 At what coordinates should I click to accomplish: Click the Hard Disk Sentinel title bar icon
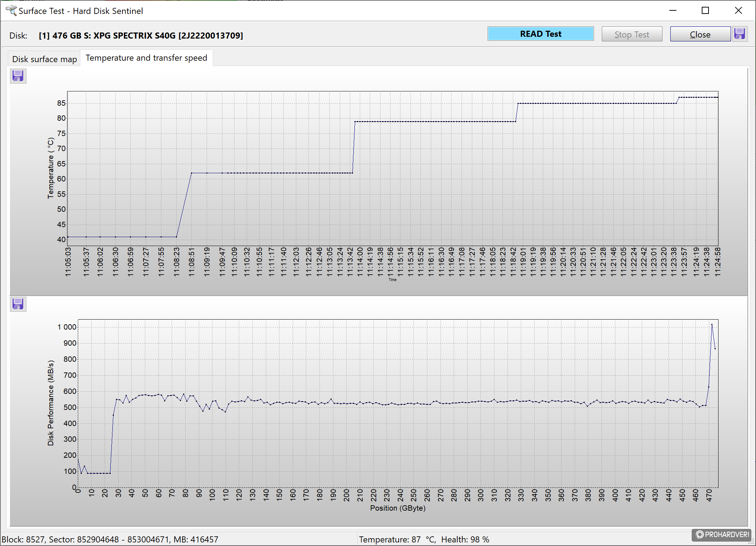(x=11, y=11)
